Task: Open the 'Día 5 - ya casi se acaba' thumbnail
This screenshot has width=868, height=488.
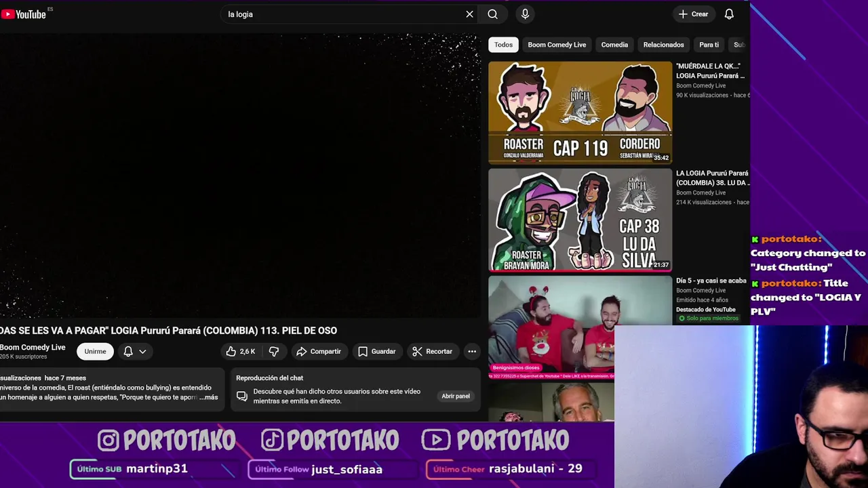Action: point(580,327)
